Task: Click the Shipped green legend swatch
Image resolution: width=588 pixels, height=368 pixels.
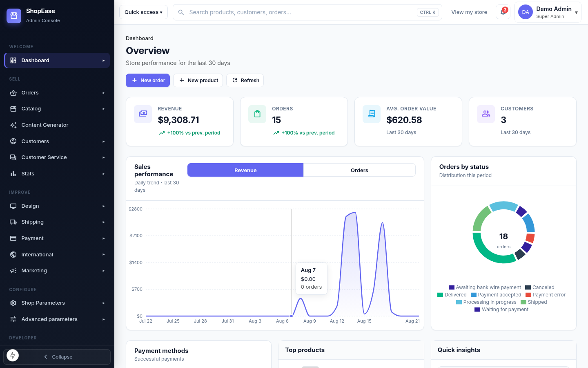Action: click(523, 302)
